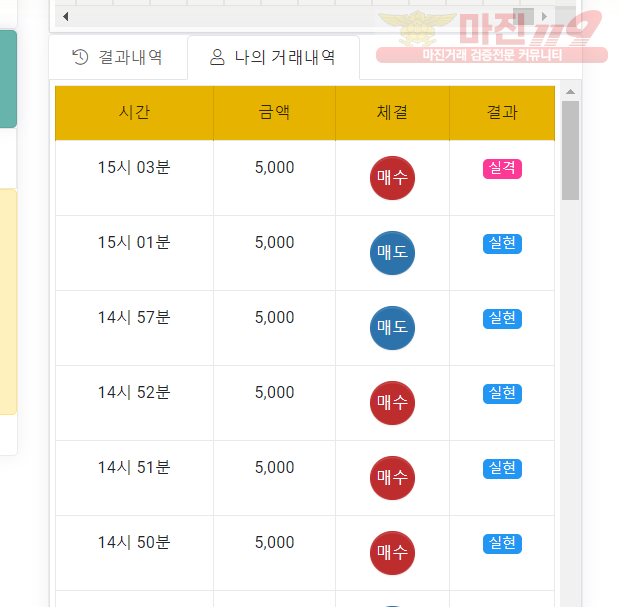The height and width of the screenshot is (607, 619).
Task: Click the right arrow on horizontal scrollbar
Action: coord(544,17)
